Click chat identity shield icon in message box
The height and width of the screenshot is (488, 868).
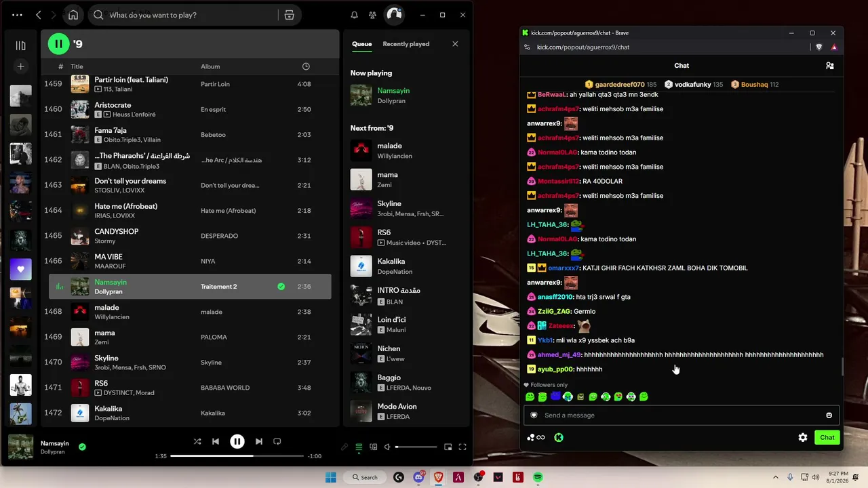(x=534, y=415)
